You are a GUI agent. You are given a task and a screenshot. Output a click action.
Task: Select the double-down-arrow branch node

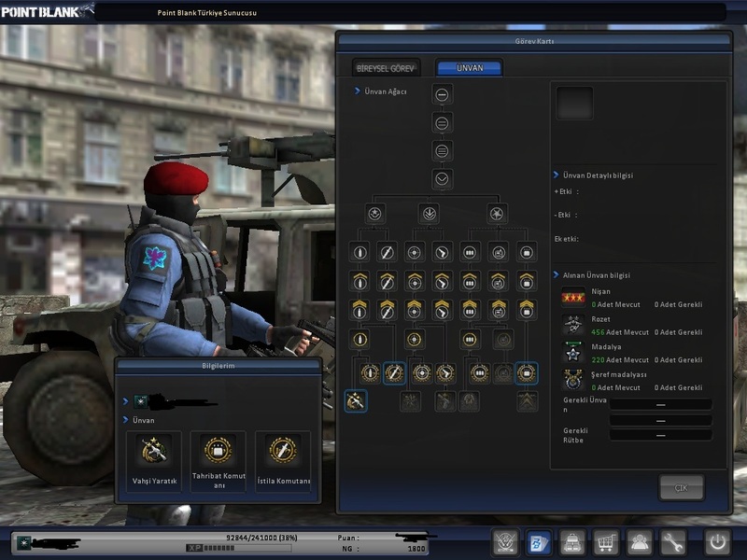point(429,214)
